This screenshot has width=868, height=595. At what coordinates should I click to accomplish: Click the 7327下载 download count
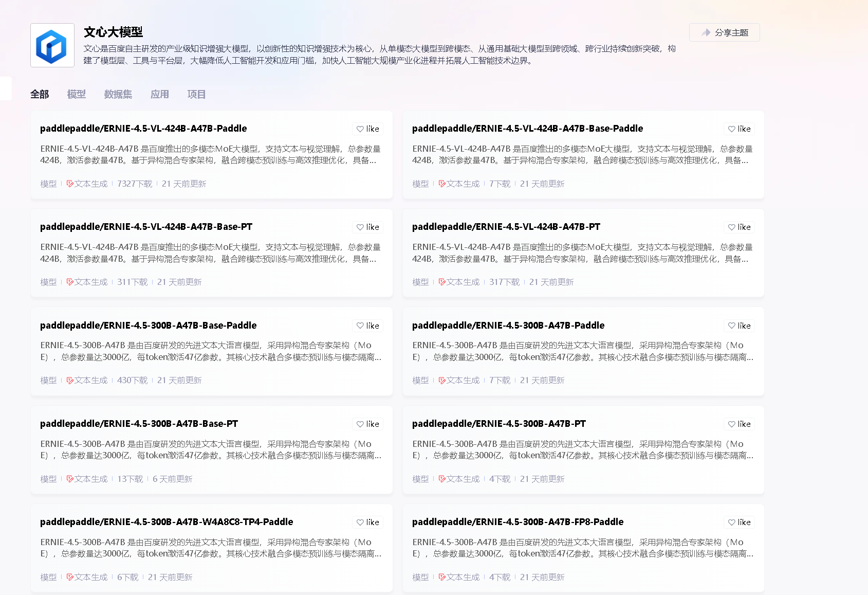(x=135, y=184)
